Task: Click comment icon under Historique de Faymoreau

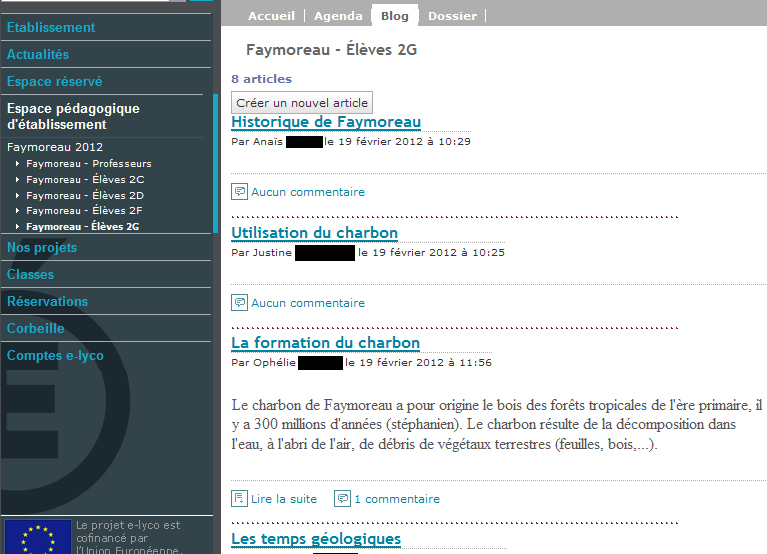Action: (239, 192)
